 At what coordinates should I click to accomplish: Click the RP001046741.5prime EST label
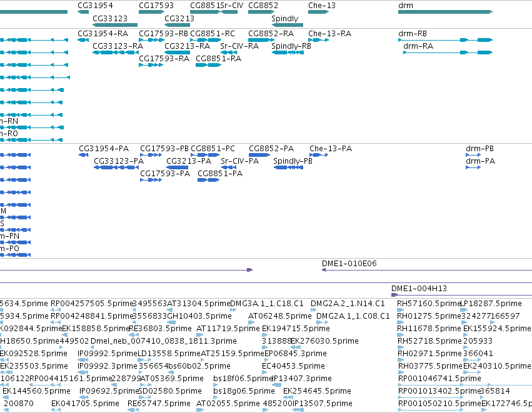coord(439,379)
